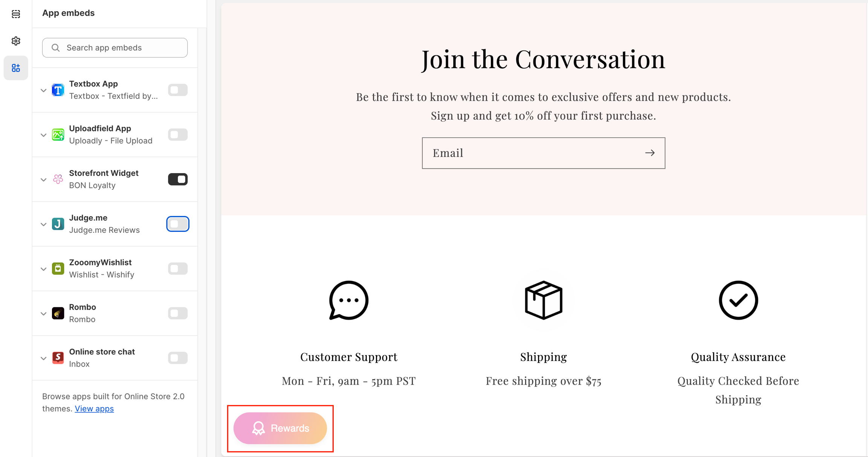Expand the Rombo embed chevron
The width and height of the screenshot is (868, 457).
pyautogui.click(x=44, y=314)
